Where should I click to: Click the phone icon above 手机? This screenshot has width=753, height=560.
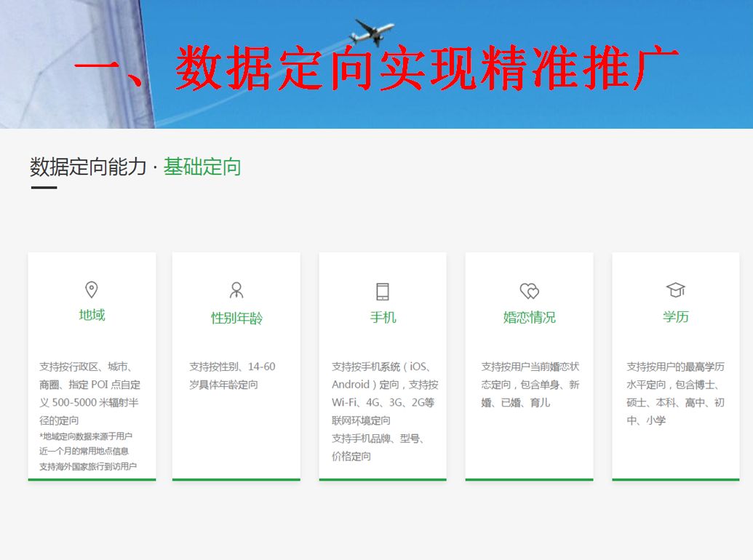pyautogui.click(x=382, y=292)
